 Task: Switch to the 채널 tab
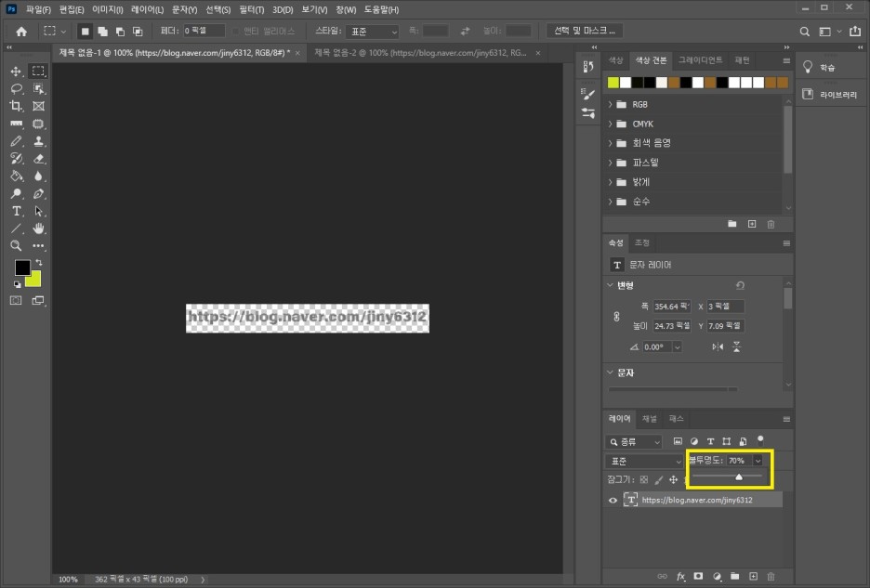tap(649, 419)
